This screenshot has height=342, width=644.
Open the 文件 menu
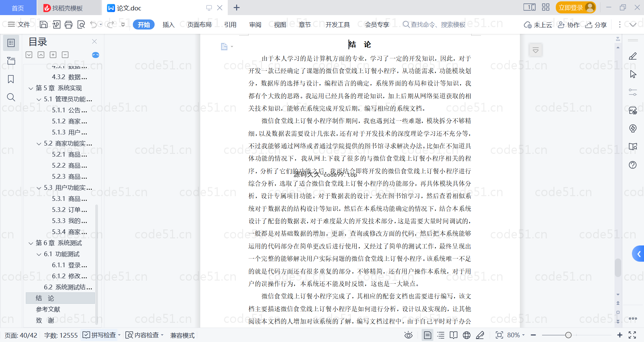[x=19, y=24]
